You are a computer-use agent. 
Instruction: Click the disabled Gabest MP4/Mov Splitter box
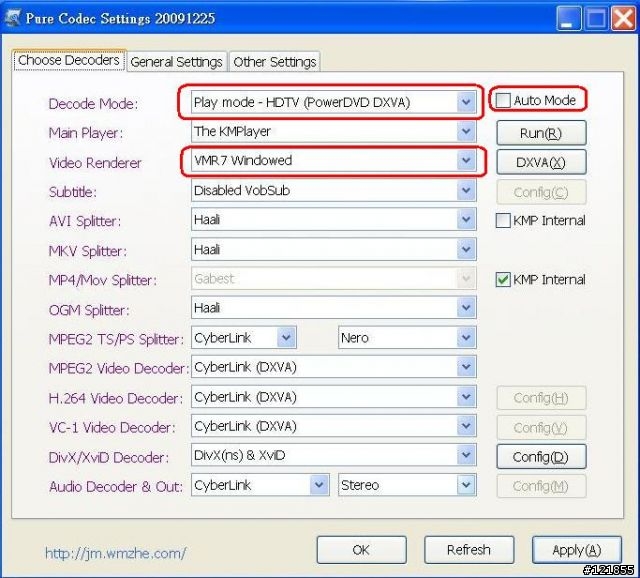[x=333, y=279]
